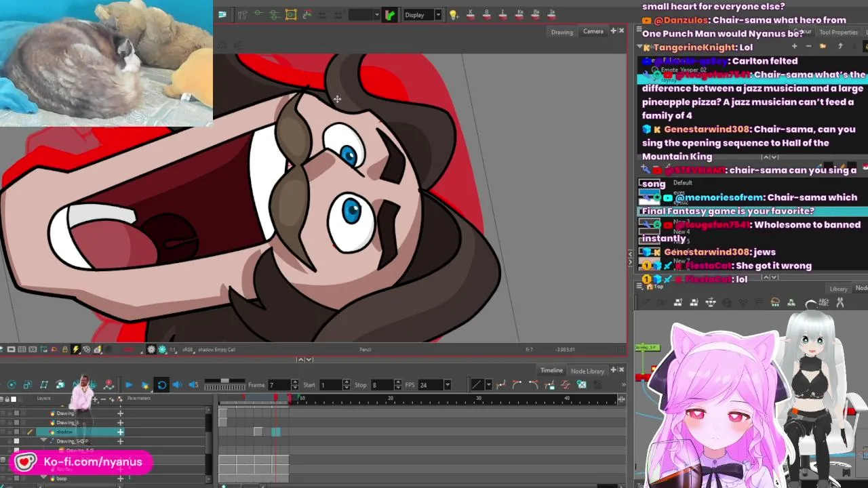The height and width of the screenshot is (488, 868).
Task: Click the yellow square camera-frame icon in top toolbar
Action: [x=291, y=14]
